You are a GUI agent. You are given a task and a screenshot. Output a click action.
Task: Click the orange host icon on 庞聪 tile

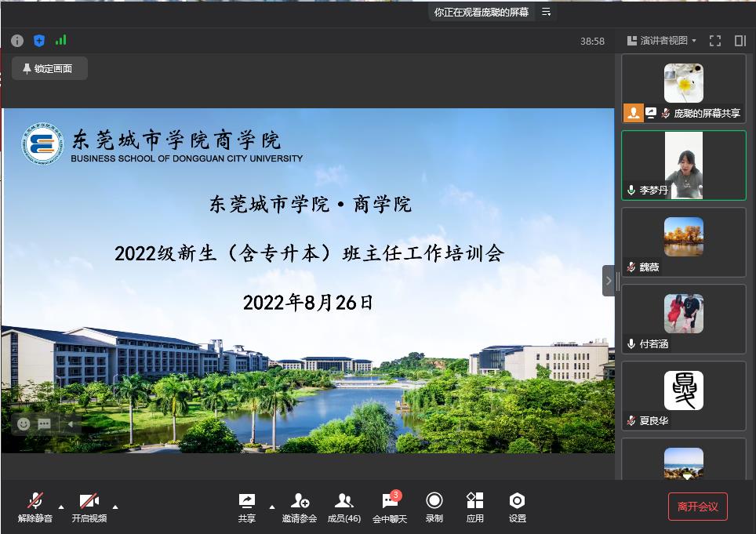(x=634, y=113)
